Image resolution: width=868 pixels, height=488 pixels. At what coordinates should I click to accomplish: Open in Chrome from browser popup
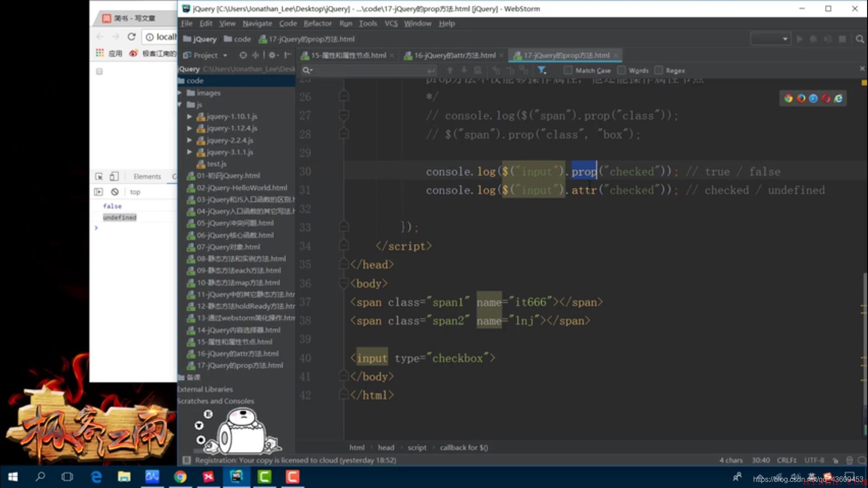click(788, 99)
